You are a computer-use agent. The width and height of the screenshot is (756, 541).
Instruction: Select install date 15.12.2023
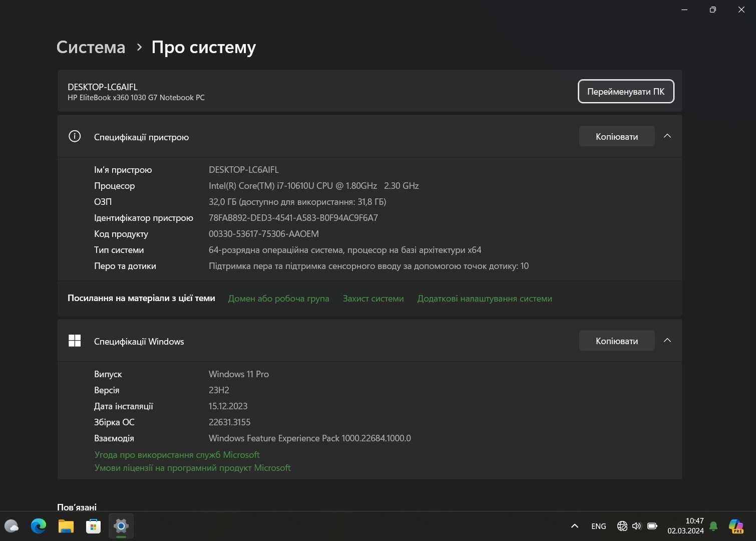(228, 406)
